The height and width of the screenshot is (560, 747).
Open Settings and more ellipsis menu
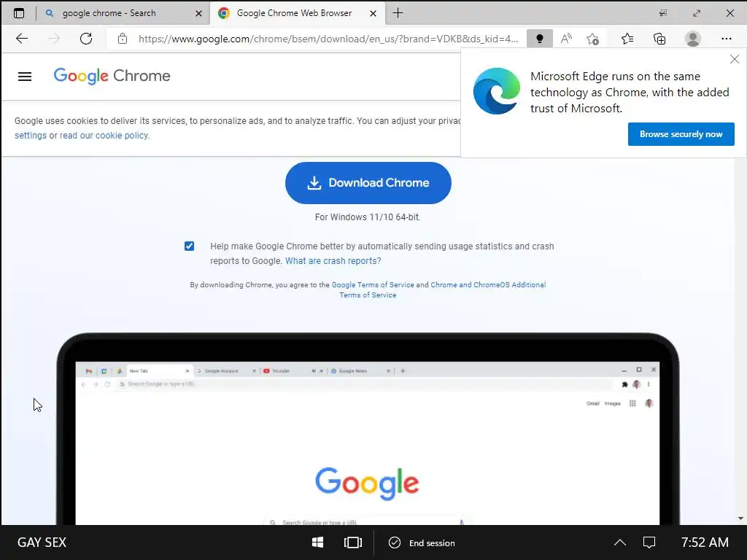click(x=726, y=39)
